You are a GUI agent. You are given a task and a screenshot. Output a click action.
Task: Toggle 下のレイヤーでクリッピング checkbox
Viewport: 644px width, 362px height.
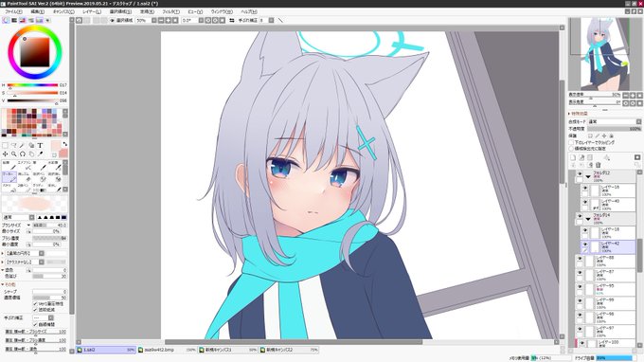click(571, 142)
